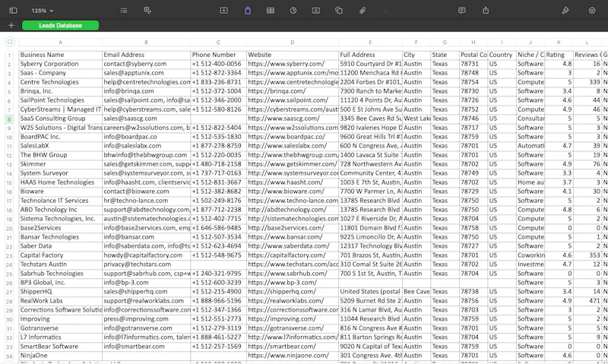The image size is (608, 364).
Task: Click the Country header cell
Action: pyautogui.click(x=502, y=55)
